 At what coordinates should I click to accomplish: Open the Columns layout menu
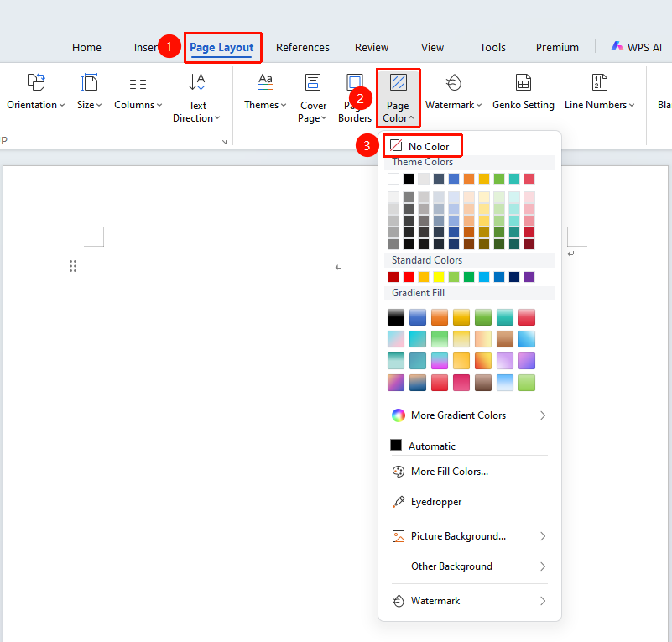pos(138,92)
